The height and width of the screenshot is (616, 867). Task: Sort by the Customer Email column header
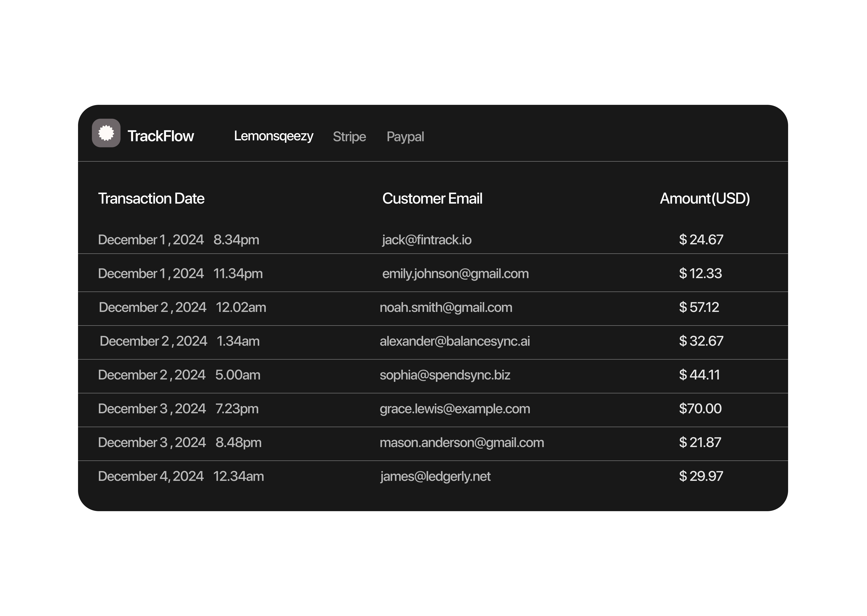pyautogui.click(x=432, y=198)
